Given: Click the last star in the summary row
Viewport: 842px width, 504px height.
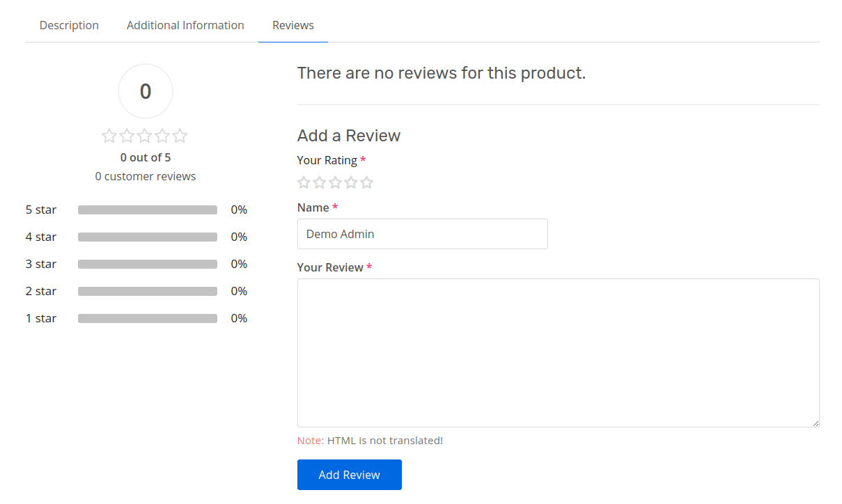Looking at the screenshot, I should [x=180, y=136].
